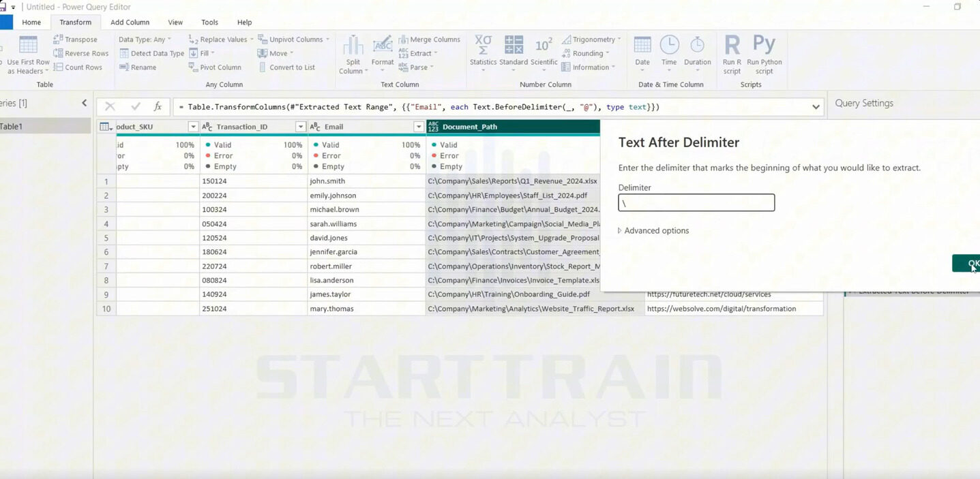980x479 pixels.
Task: Click cell john.smith
Action: (x=366, y=181)
